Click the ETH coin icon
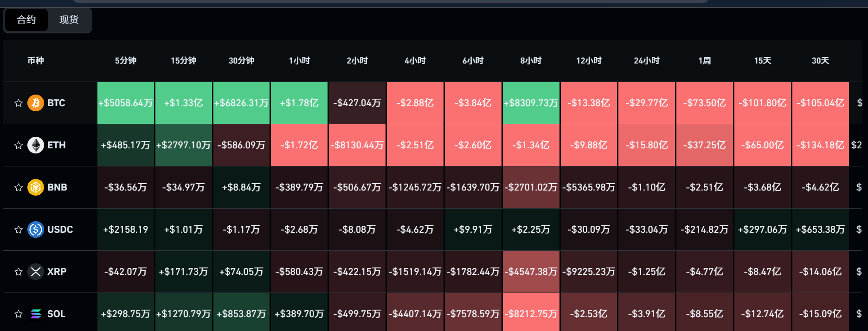 point(36,145)
